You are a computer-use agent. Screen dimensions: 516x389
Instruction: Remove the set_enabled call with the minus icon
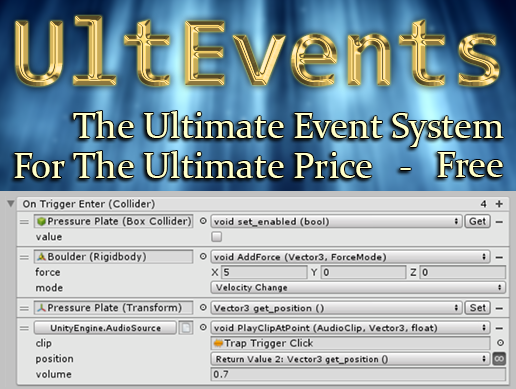(x=499, y=222)
